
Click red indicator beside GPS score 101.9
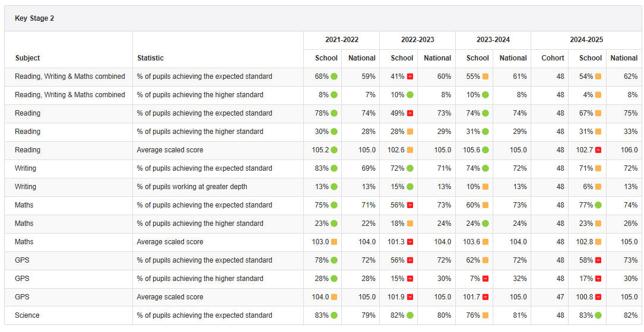(x=410, y=297)
